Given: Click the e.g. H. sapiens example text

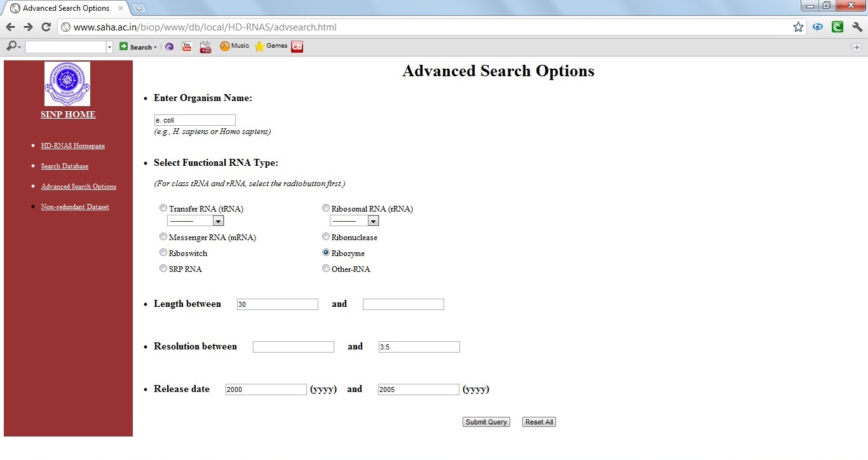Looking at the screenshot, I should point(212,132).
